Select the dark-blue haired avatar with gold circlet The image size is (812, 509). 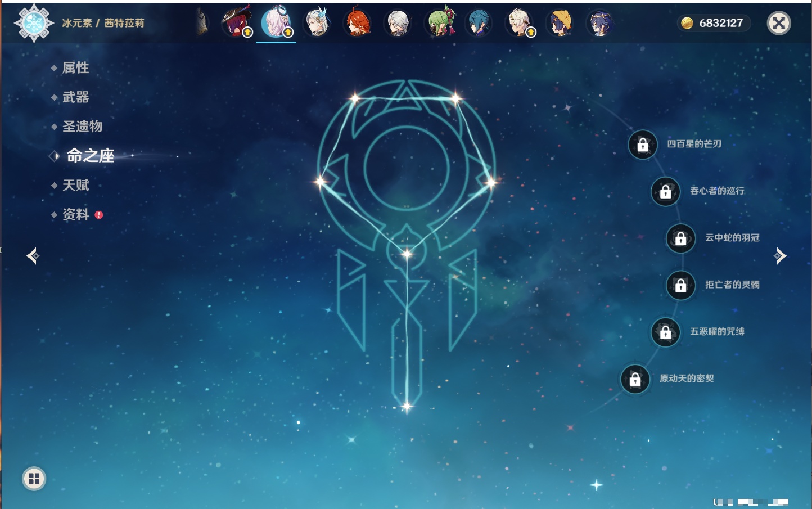point(600,23)
